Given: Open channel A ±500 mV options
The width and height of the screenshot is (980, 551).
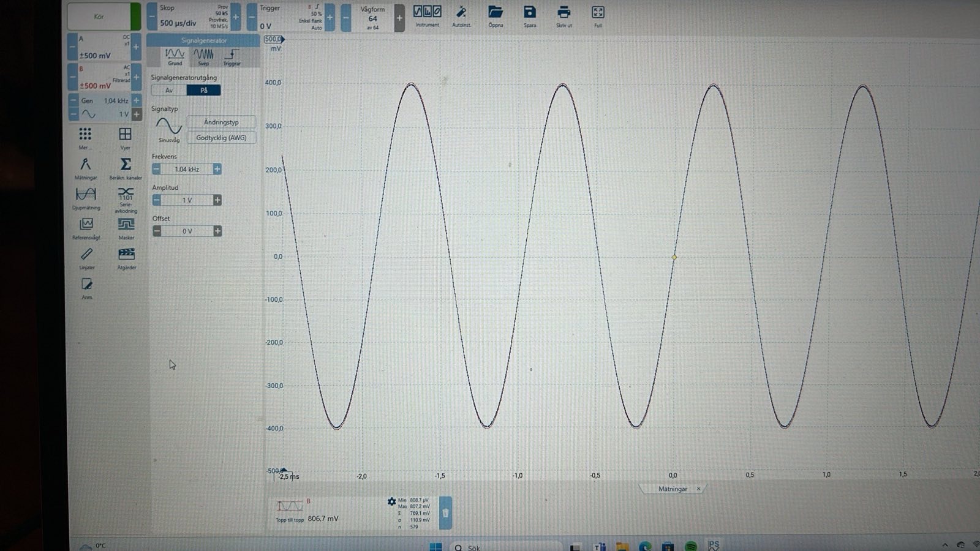Looking at the screenshot, I should pos(105,47).
